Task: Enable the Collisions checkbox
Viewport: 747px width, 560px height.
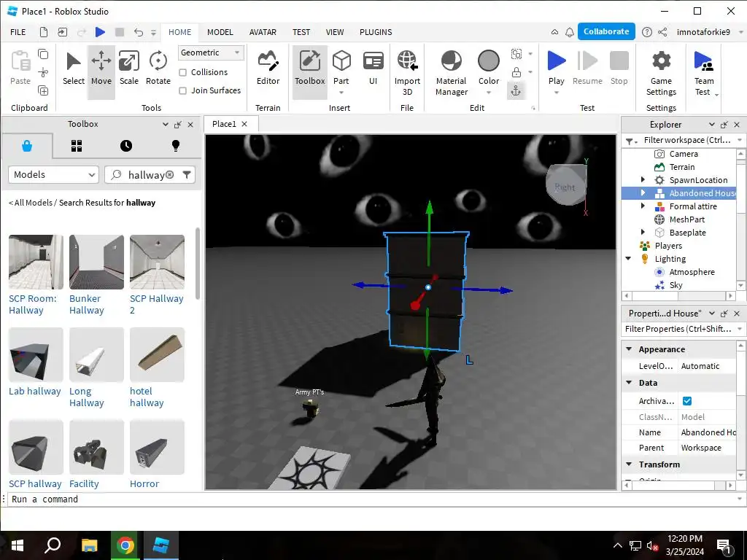Action: 182,72
